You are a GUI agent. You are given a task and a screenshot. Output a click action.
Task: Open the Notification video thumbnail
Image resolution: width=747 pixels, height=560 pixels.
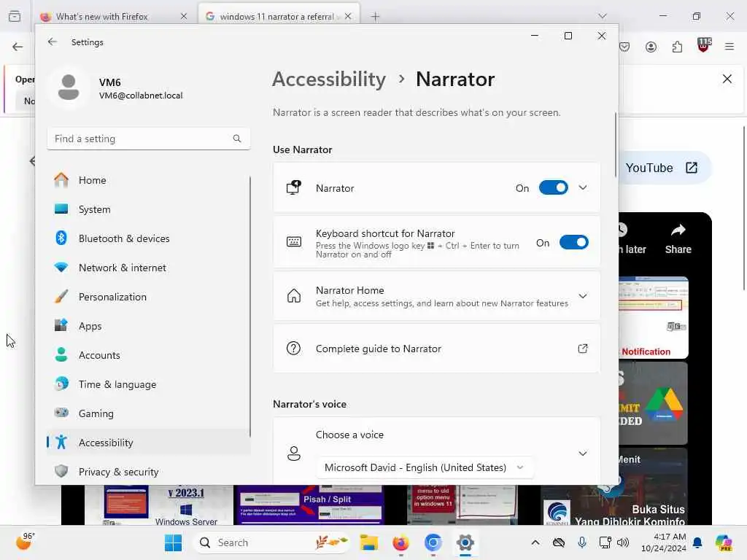point(654,317)
